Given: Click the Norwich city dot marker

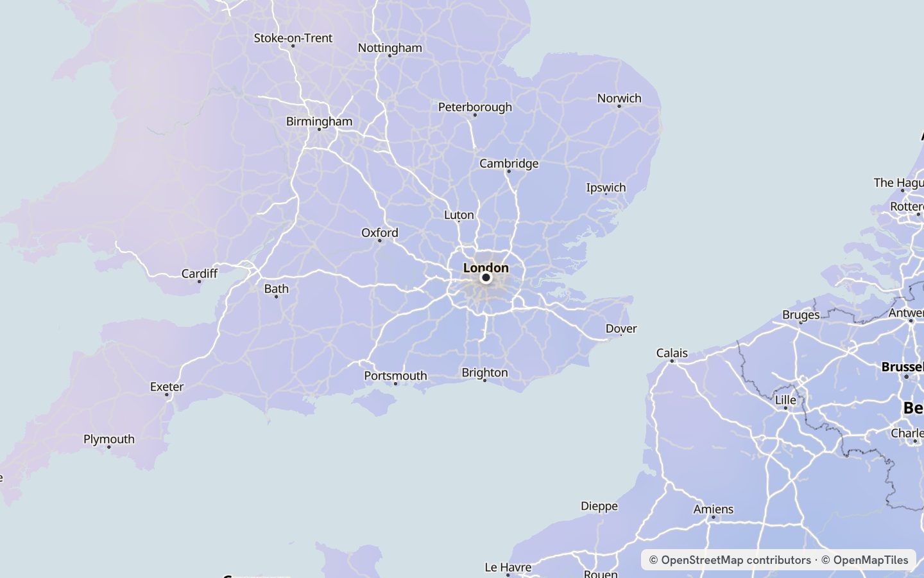Looking at the screenshot, I should tap(619, 106).
